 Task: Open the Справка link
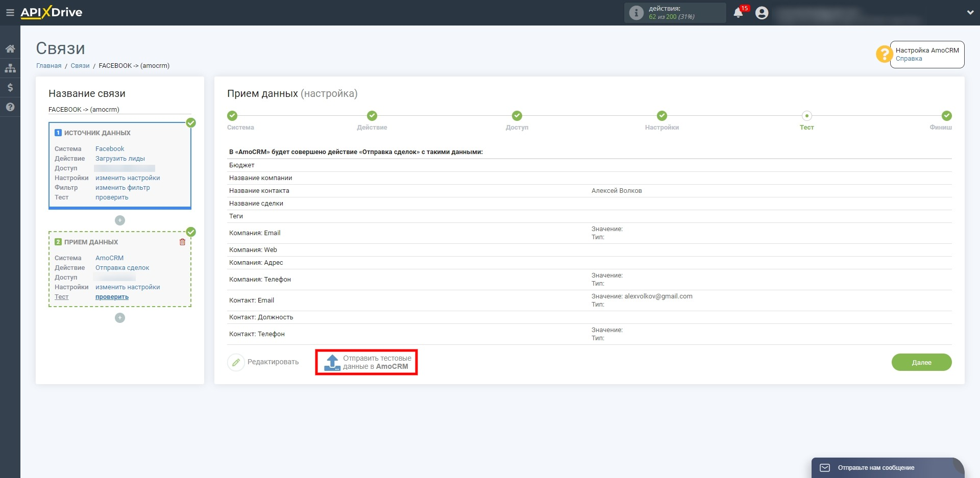[x=909, y=59]
